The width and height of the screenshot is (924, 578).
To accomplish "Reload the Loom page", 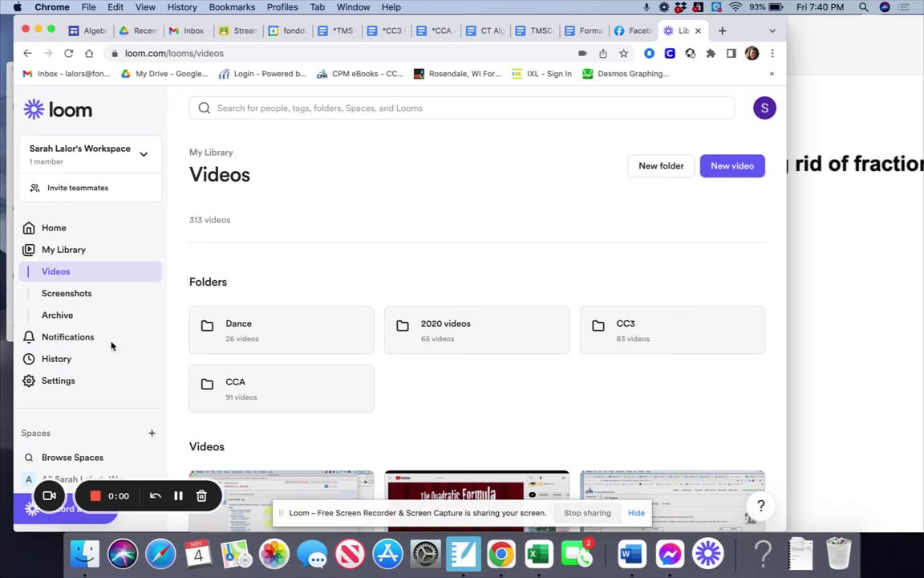I will pyautogui.click(x=68, y=53).
